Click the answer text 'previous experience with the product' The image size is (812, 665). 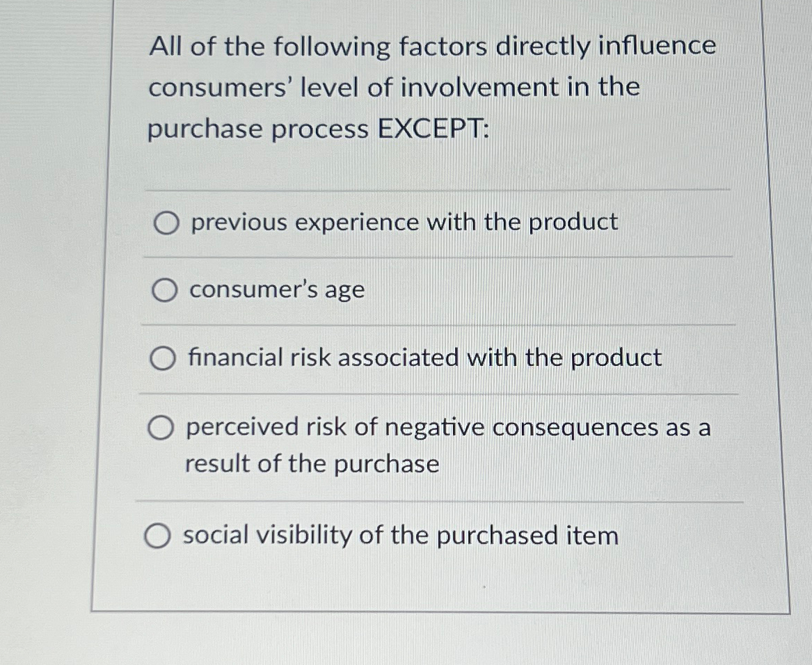[402, 223]
